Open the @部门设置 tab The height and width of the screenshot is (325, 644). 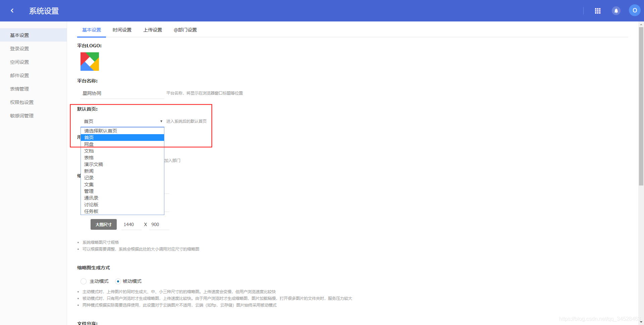coord(185,30)
